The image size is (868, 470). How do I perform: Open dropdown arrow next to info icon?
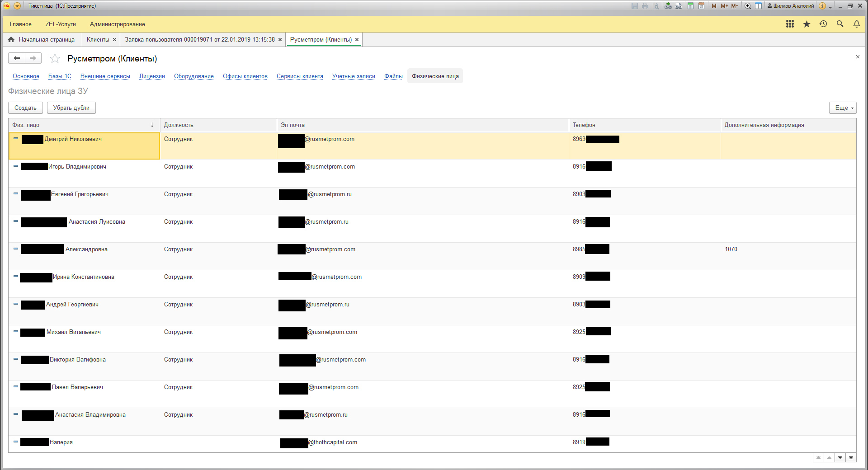pos(830,7)
